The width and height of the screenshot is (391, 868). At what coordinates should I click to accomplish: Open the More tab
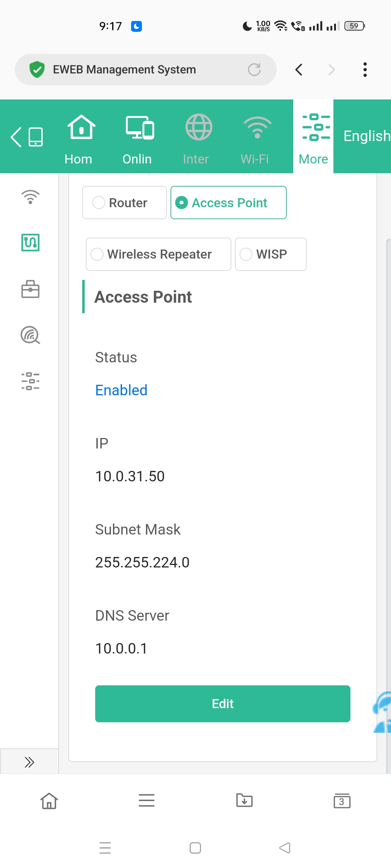coord(314,137)
